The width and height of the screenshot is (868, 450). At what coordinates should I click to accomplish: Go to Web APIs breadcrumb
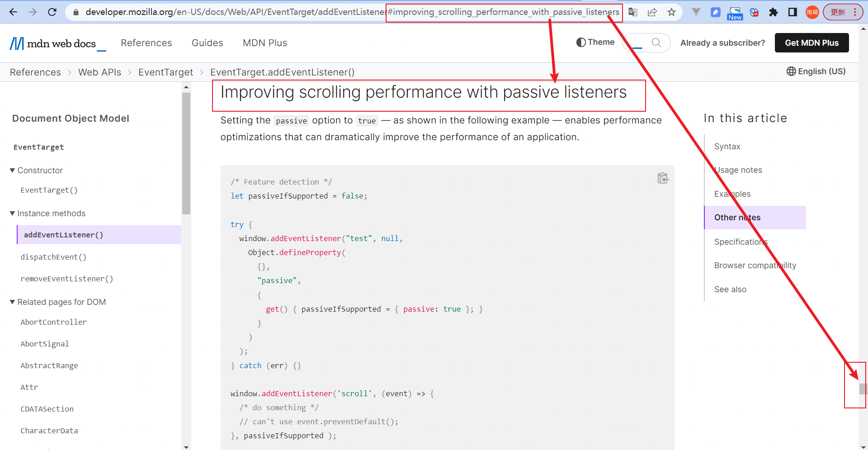tap(100, 72)
